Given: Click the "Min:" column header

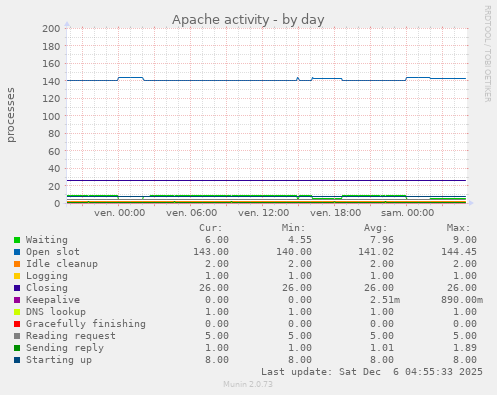Looking at the screenshot, I should click(x=293, y=228).
